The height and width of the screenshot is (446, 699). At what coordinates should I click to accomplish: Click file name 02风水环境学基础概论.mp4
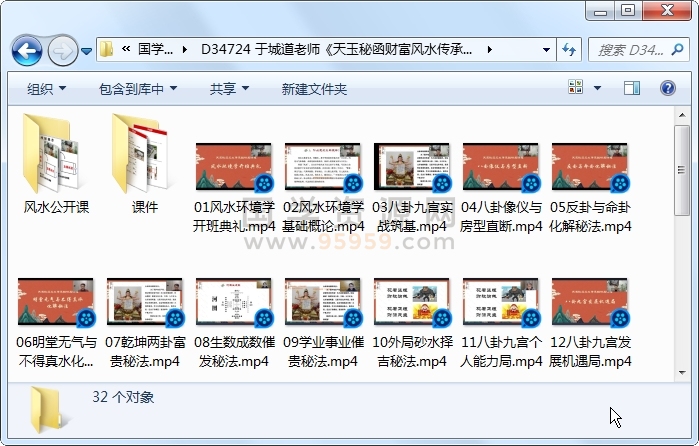coord(323,217)
